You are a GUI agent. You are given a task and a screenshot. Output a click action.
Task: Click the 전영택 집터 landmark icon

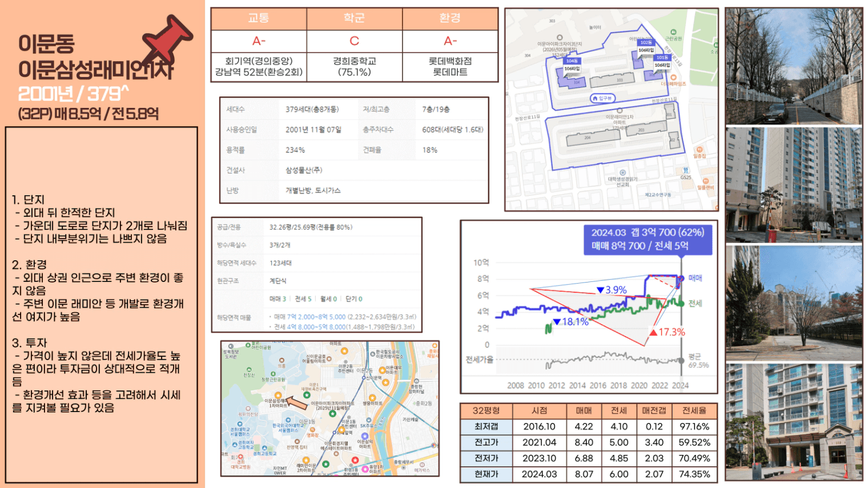click(298, 441)
